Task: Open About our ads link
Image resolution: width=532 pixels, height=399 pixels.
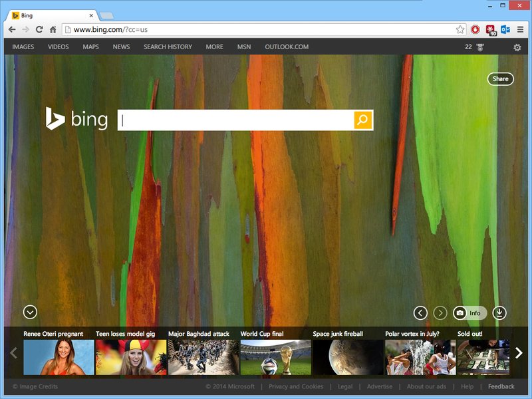Action: pos(426,386)
